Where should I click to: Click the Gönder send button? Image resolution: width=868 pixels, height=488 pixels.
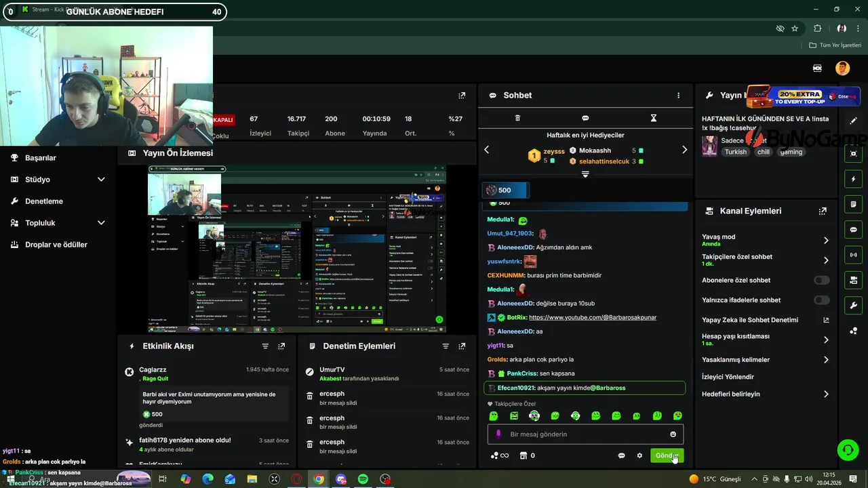pyautogui.click(x=667, y=455)
